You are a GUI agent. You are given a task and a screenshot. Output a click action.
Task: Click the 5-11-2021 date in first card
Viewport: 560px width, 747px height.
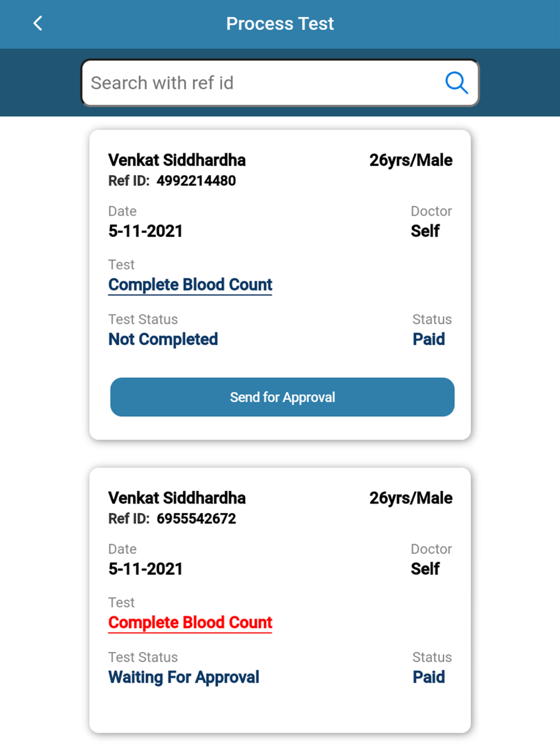pos(146,231)
